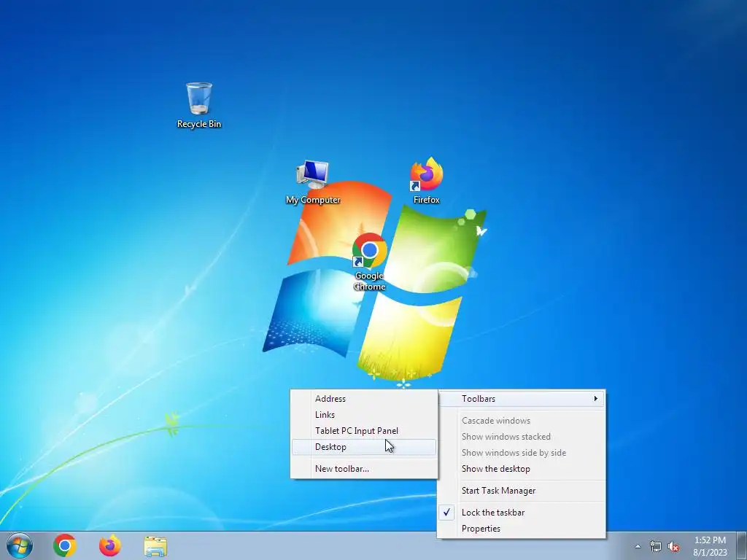Click the network status tray icon

[656, 546]
